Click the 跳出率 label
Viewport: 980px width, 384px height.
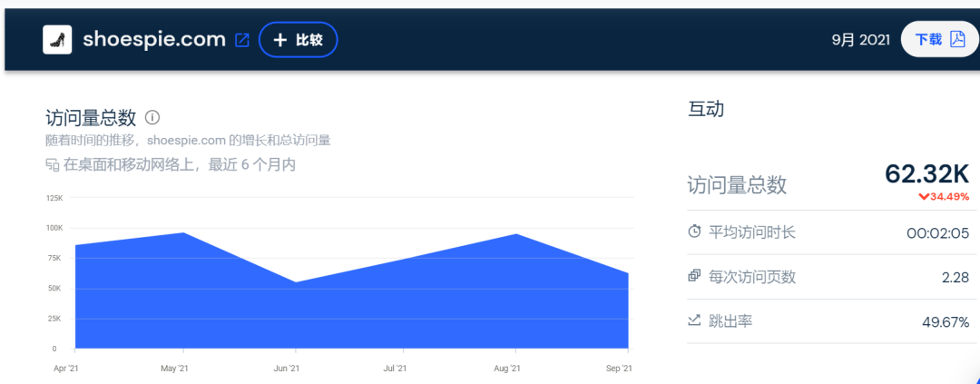click(730, 321)
